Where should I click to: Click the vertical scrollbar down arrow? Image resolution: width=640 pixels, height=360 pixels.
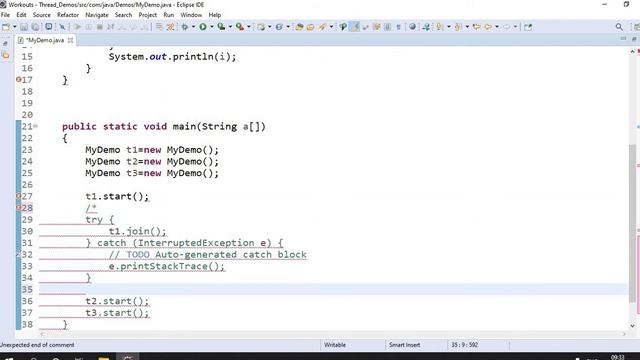[633, 326]
